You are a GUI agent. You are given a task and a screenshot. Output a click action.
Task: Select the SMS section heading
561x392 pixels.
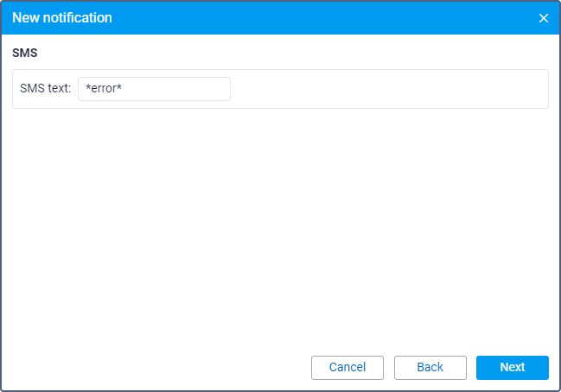tap(25, 53)
